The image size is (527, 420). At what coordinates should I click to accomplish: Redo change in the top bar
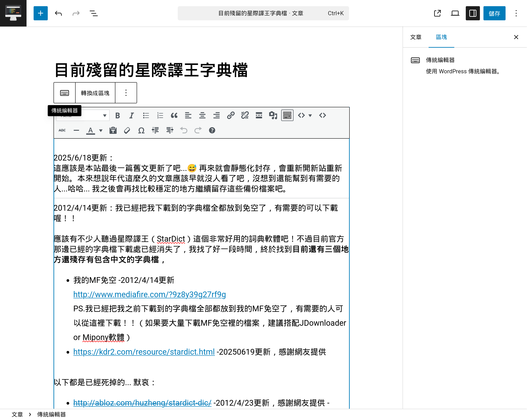tap(76, 13)
